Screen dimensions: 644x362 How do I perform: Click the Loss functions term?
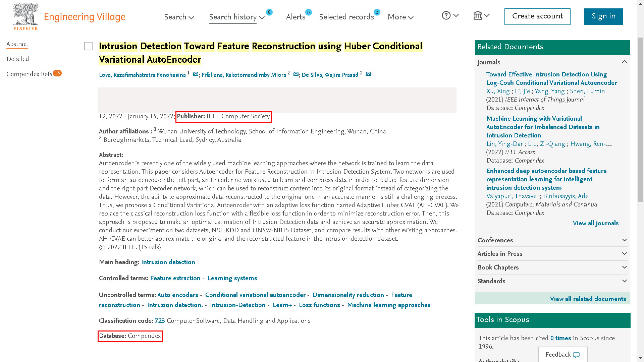tap(319, 305)
